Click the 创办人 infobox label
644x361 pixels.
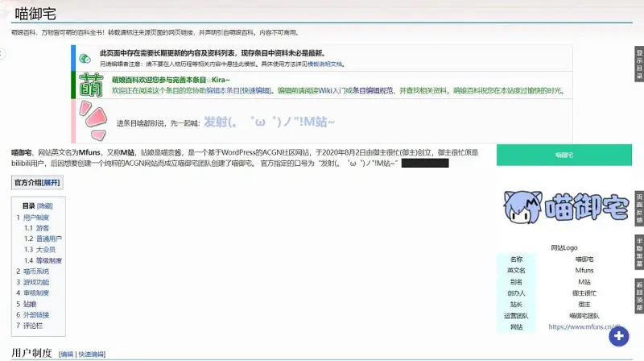[x=516, y=293]
